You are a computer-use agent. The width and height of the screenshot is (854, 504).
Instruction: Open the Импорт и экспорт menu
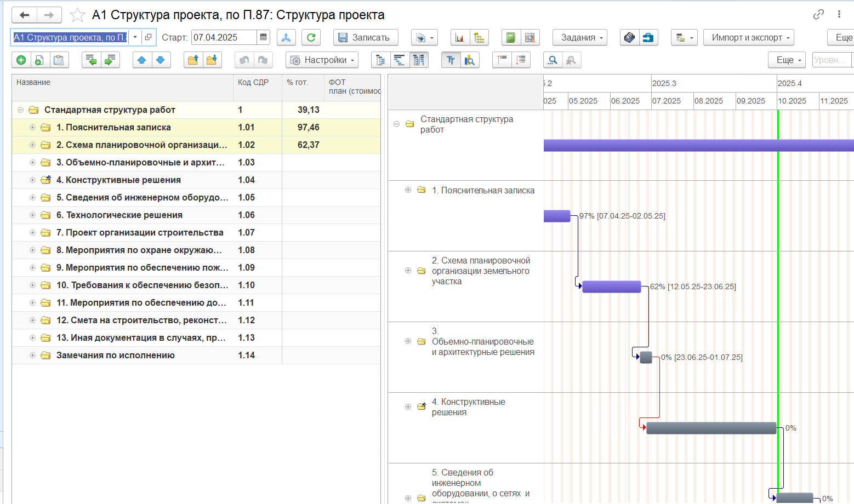pos(749,37)
